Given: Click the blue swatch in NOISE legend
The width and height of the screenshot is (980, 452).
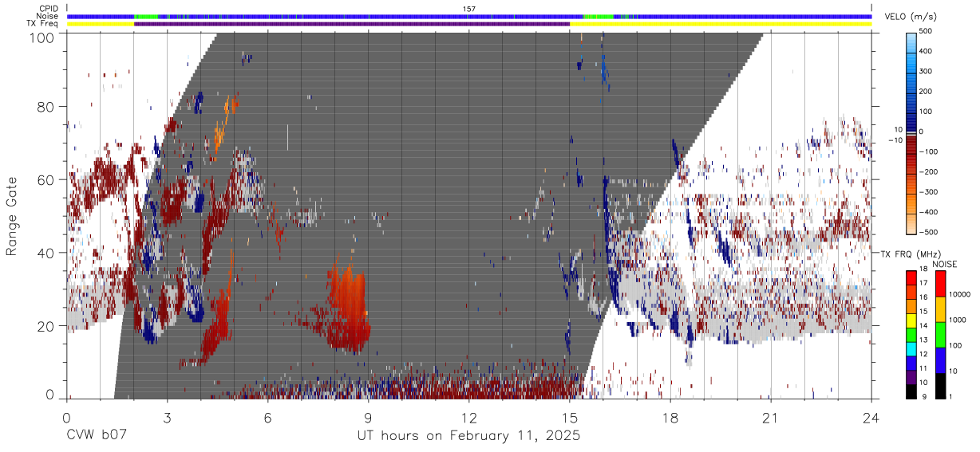Looking at the screenshot, I should pyautogui.click(x=940, y=360).
